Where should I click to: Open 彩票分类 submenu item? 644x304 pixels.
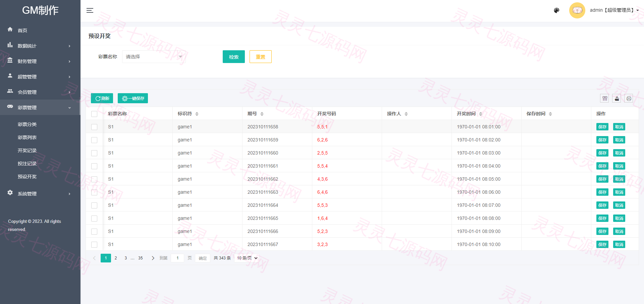coord(27,124)
